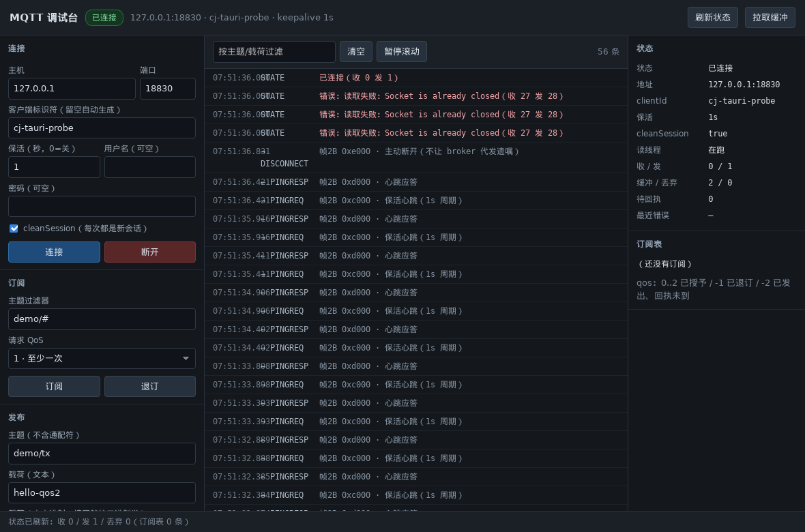
Task: Focus the 主题过滤器 field demo/#
Action: pos(102,319)
